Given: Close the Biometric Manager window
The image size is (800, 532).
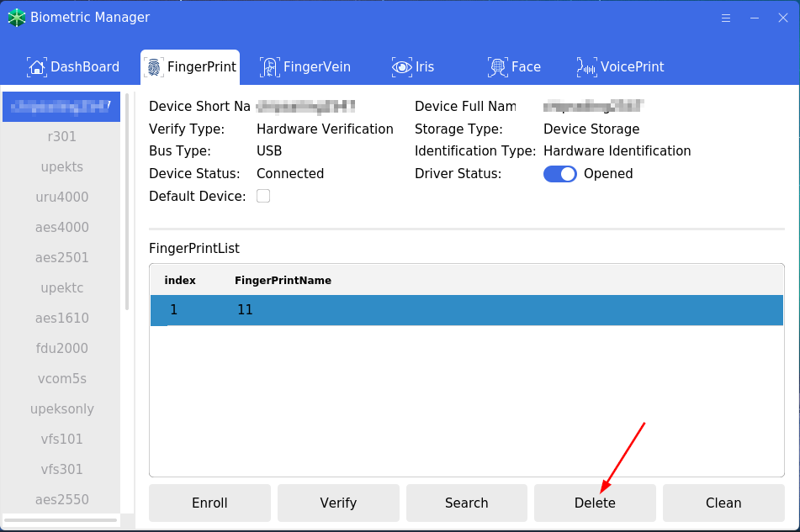Looking at the screenshot, I should [782, 18].
